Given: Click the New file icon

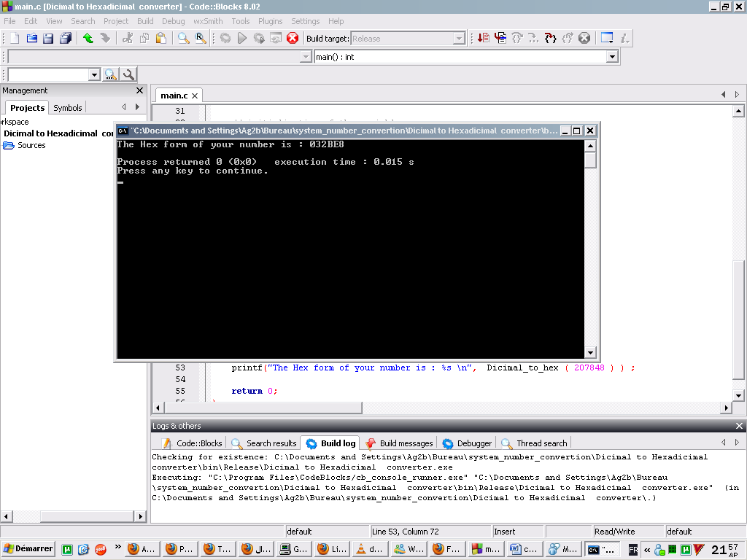Looking at the screenshot, I should point(15,38).
